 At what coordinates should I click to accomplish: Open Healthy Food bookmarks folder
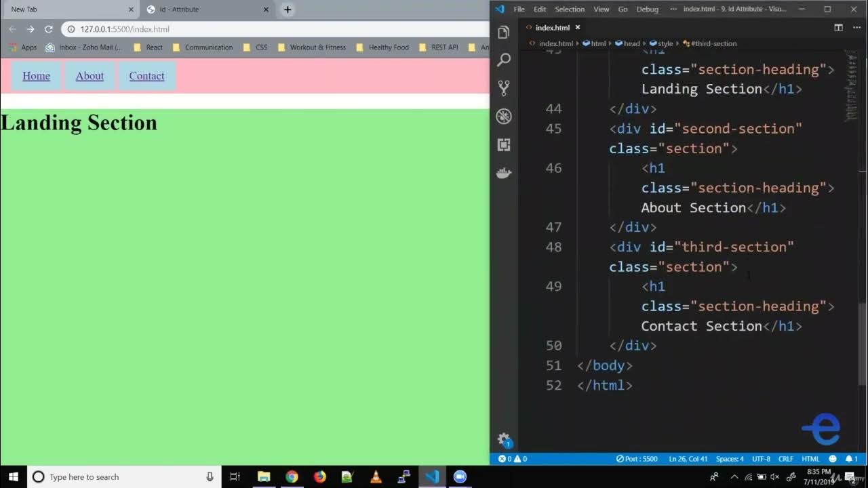click(382, 47)
